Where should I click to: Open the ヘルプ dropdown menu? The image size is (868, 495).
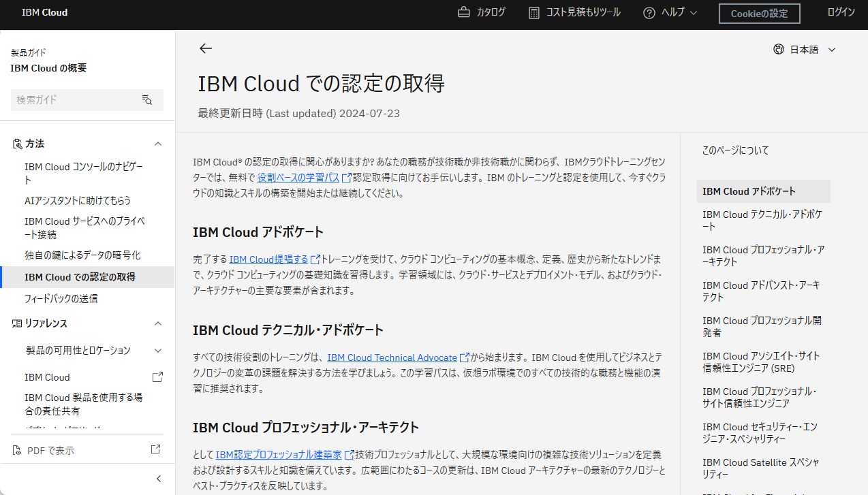pyautogui.click(x=670, y=12)
